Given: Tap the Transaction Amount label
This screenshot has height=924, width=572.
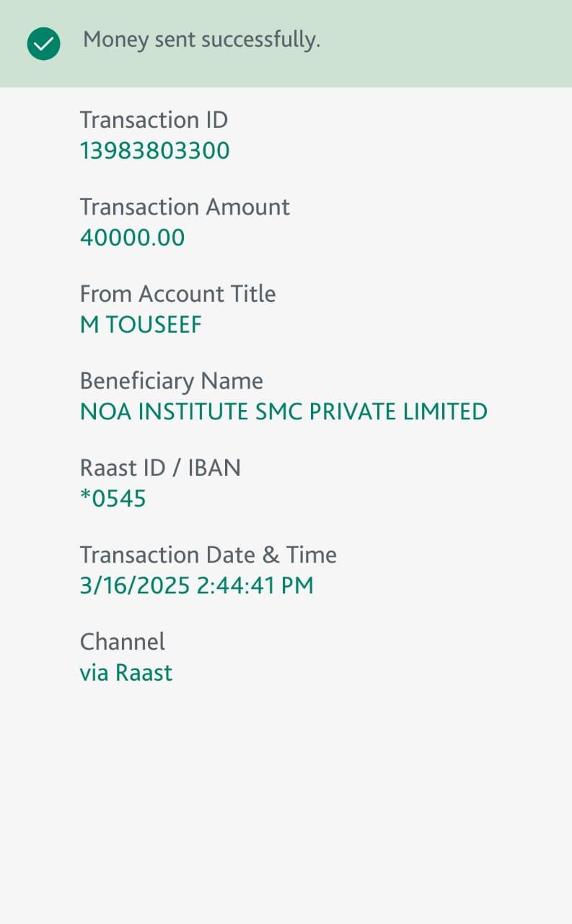Looking at the screenshot, I should pos(185,207).
